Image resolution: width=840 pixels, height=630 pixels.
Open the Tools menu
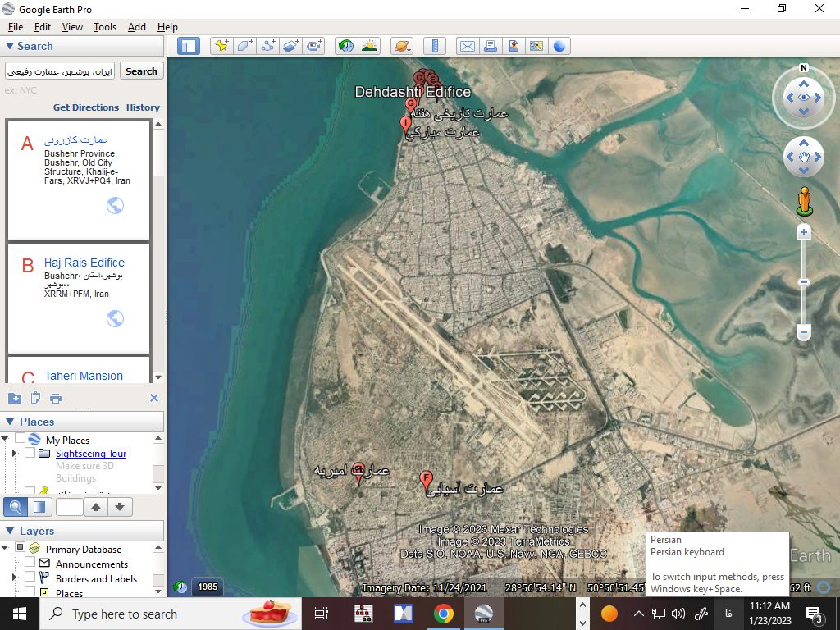[x=105, y=27]
